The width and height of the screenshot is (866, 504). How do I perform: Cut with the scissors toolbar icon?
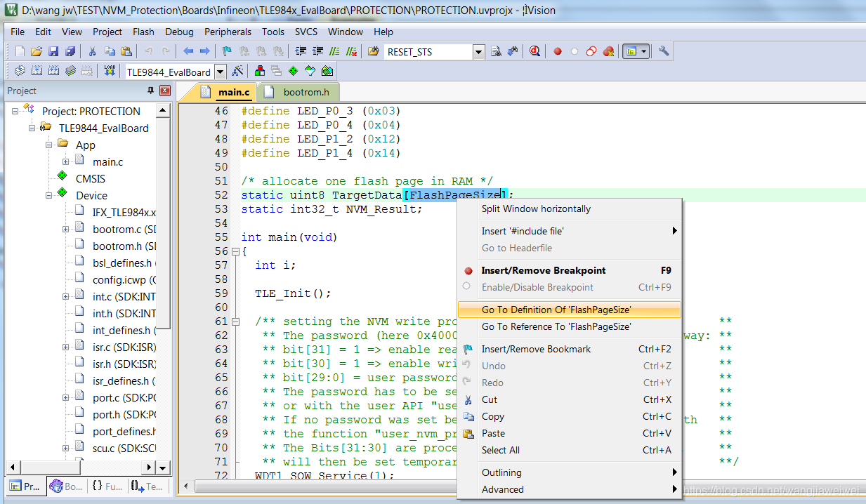pos(93,51)
